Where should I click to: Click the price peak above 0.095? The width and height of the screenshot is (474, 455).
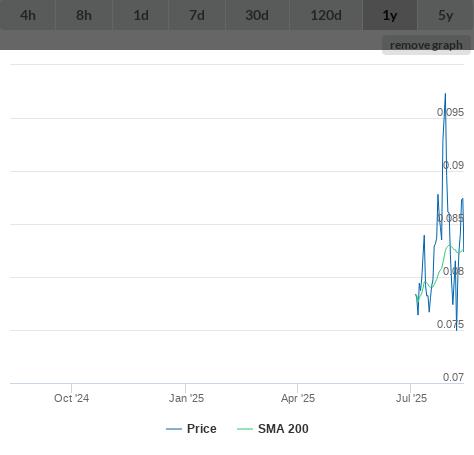(445, 94)
